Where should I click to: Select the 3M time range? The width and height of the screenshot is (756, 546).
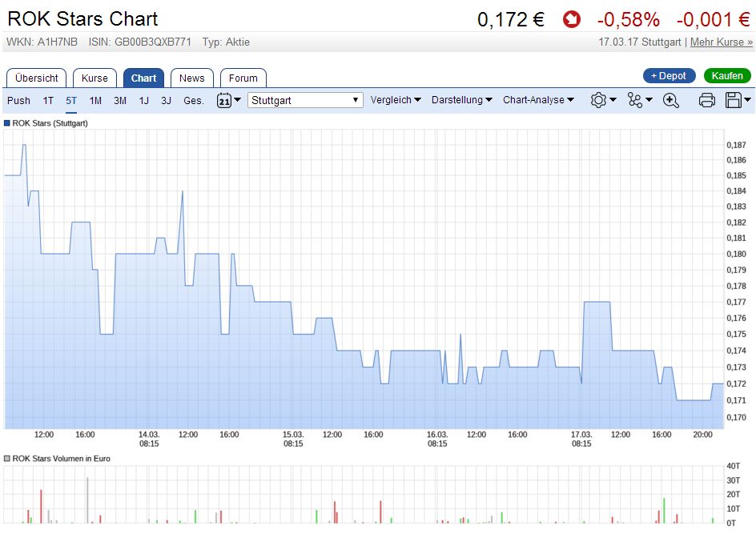(x=120, y=100)
